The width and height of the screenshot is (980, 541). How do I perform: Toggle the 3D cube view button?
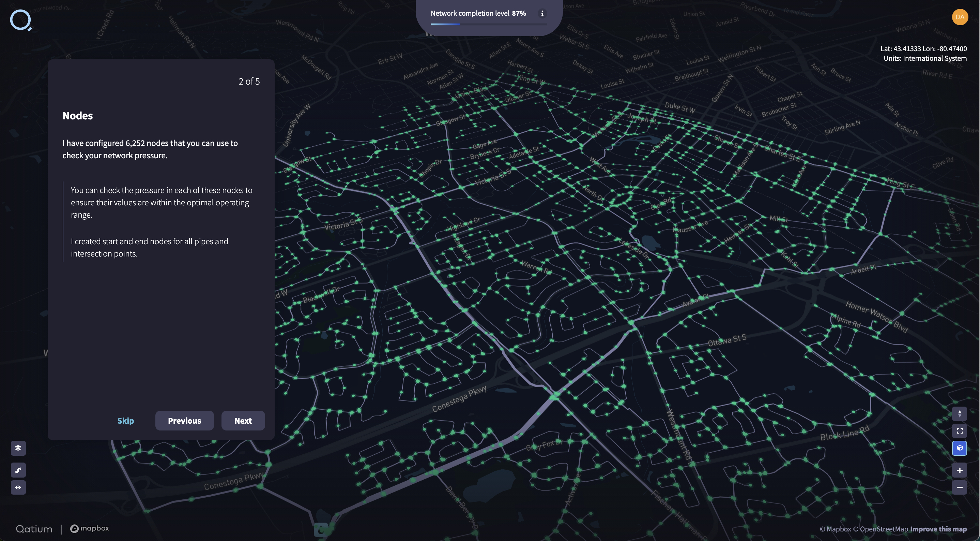point(960,448)
